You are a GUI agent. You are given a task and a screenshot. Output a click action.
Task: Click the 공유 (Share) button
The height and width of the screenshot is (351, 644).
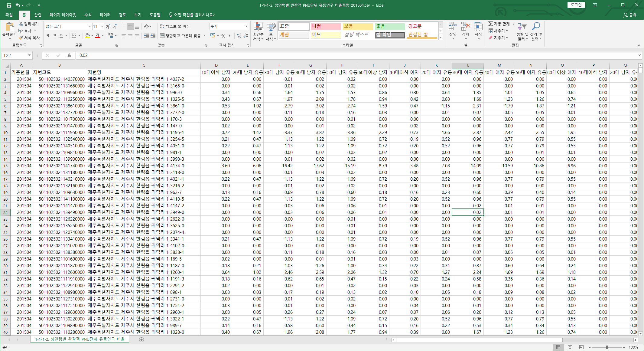tap(630, 15)
